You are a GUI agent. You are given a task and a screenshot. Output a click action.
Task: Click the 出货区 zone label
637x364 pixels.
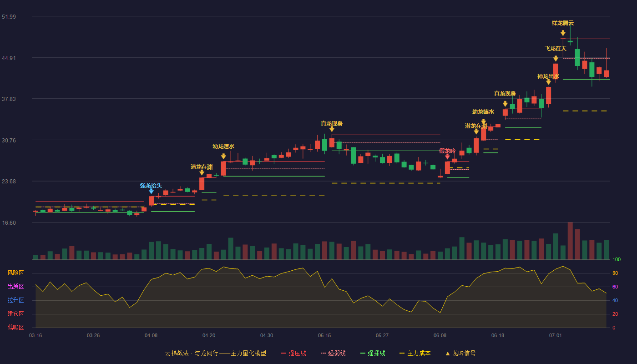coord(15,287)
